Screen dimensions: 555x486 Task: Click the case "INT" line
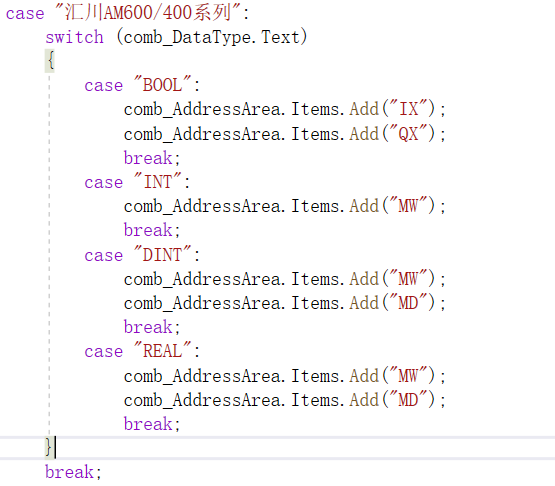(x=137, y=182)
